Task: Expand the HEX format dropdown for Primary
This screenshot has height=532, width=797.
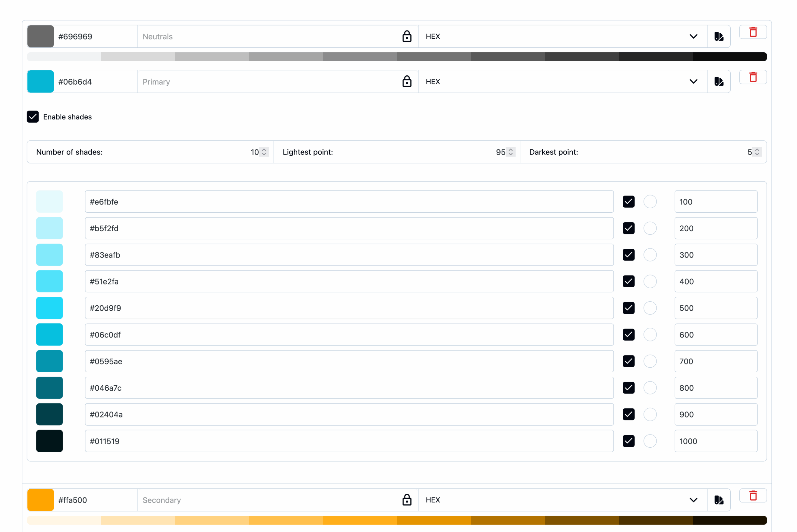Action: [x=694, y=82]
